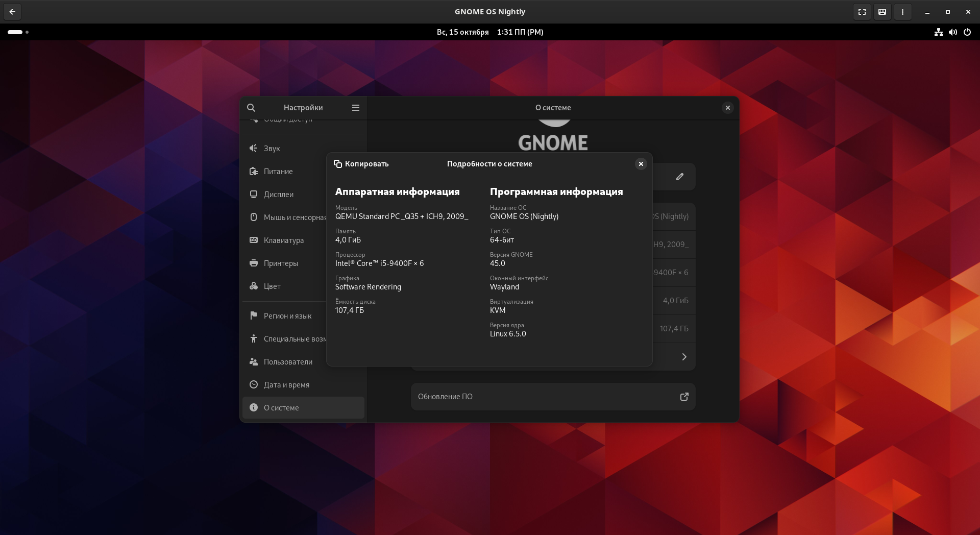
Task: Click the Регион и язык flag icon
Action: (x=254, y=315)
